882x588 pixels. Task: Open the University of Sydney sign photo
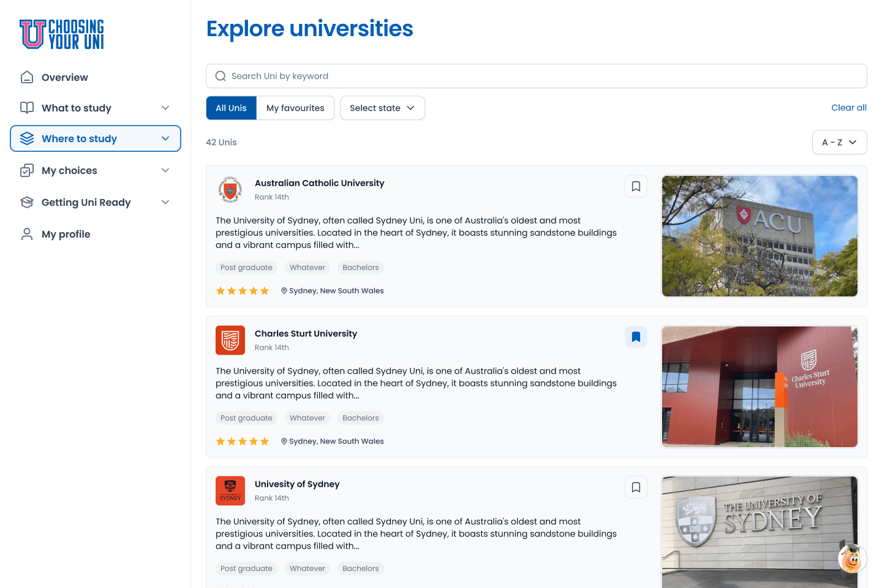pos(759,532)
